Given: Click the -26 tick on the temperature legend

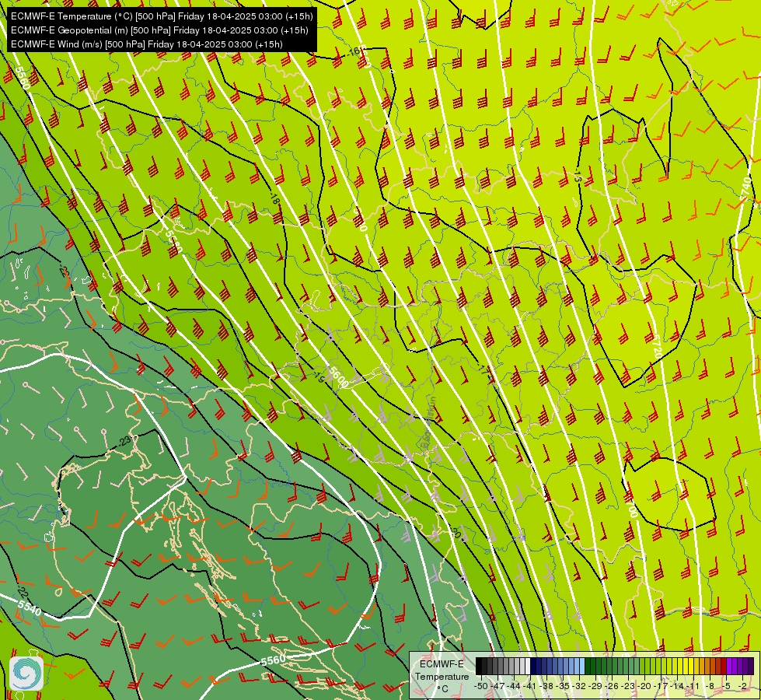Looking at the screenshot, I should 612,686.
